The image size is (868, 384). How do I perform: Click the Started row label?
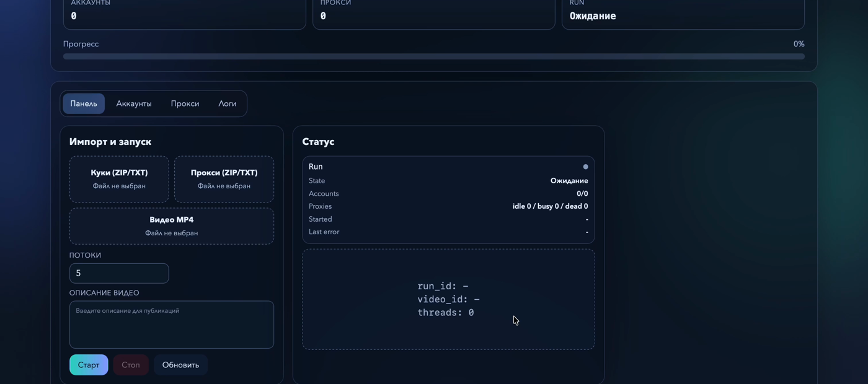click(x=320, y=219)
